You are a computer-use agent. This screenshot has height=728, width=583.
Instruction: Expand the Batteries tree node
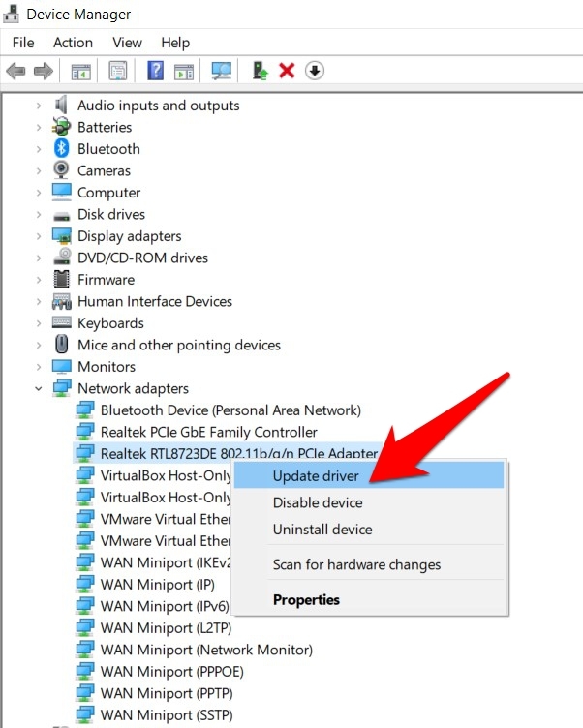[x=39, y=127]
